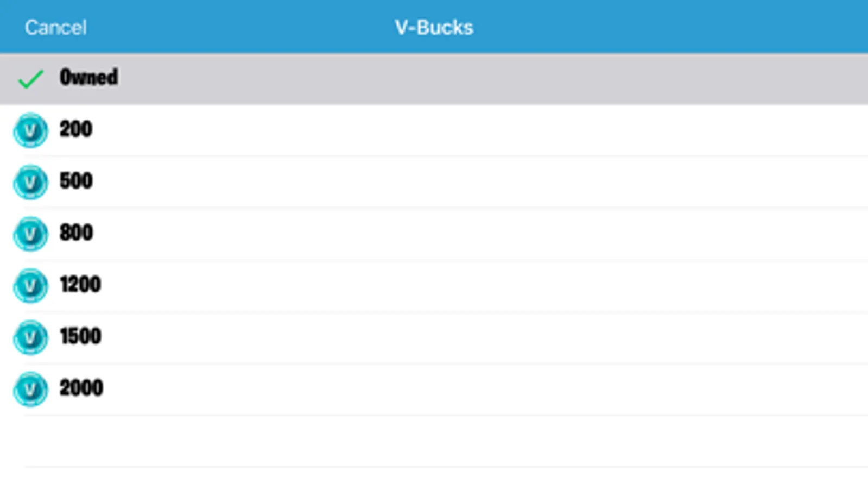Click the V-Bucks coin icon beside 800

click(30, 234)
